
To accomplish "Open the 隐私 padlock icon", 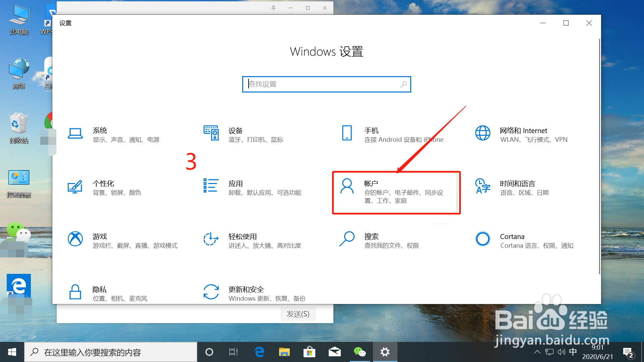I will pyautogui.click(x=75, y=292).
